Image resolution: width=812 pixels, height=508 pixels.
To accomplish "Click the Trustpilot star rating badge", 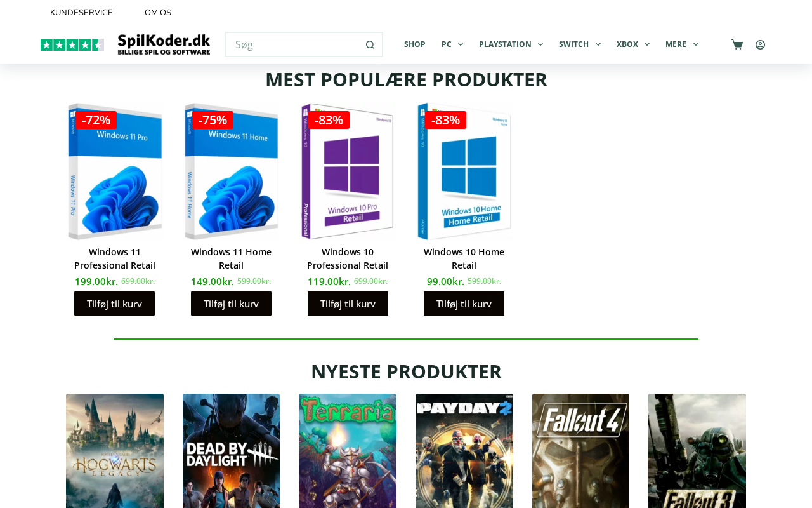I will point(72,44).
